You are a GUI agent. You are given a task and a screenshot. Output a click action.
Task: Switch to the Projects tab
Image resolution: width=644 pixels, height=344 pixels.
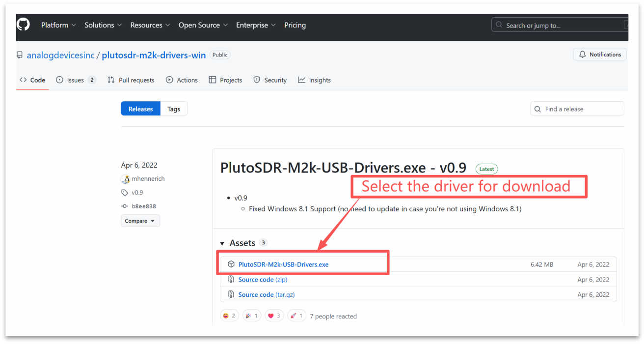pyautogui.click(x=225, y=80)
